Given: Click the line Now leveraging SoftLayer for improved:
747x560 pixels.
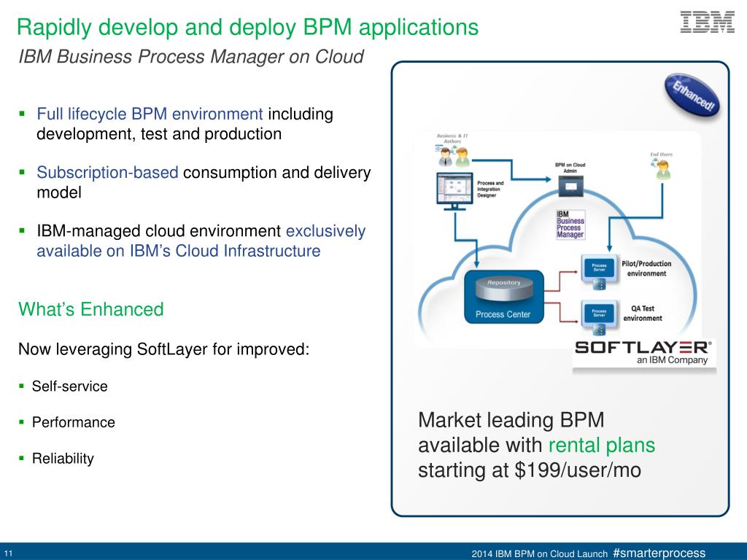Looking at the screenshot, I should click(164, 349).
